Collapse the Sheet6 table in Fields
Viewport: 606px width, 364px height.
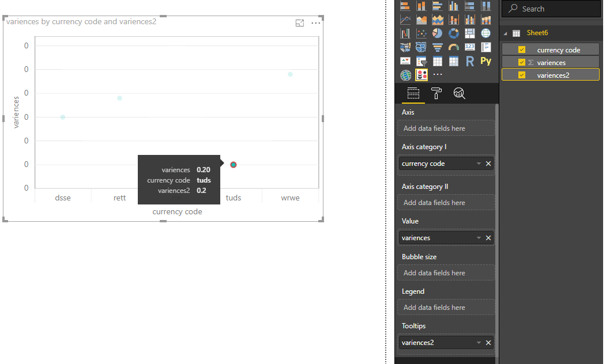coord(506,33)
